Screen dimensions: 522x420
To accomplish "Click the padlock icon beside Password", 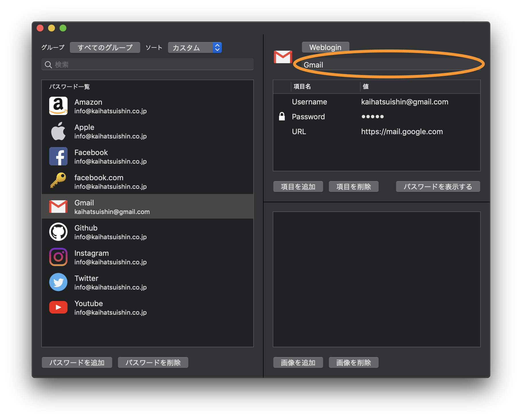I will [282, 116].
